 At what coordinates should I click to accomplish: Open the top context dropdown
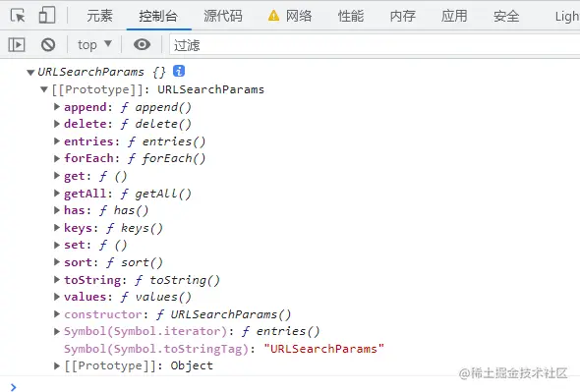pyautogui.click(x=94, y=45)
